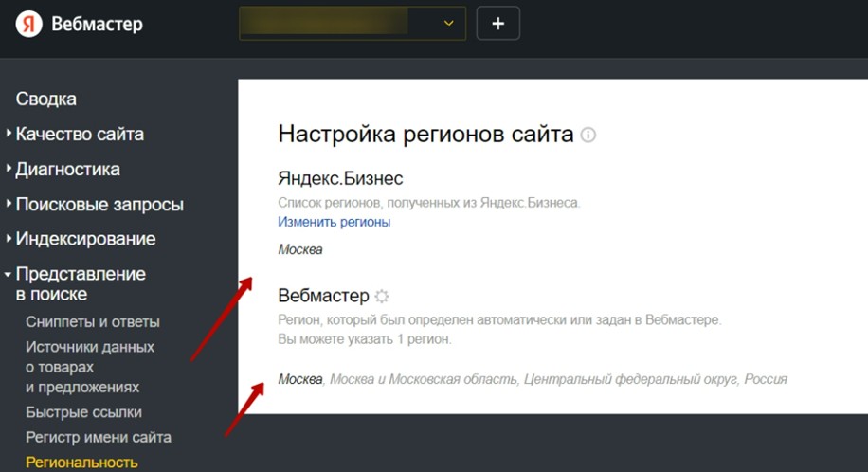Open the Сводка section
The width and height of the screenshot is (868, 472).
[45, 99]
